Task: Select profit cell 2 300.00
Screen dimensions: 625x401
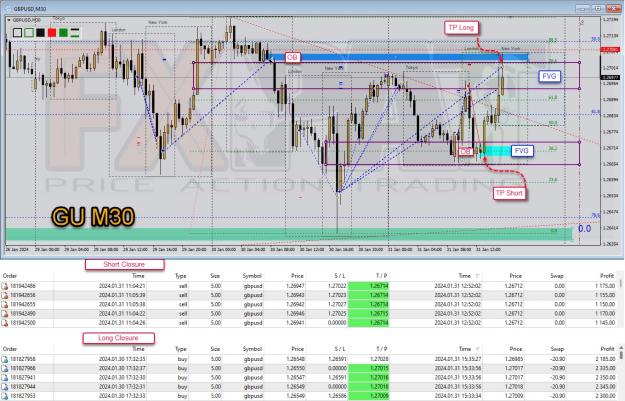Action: coord(605,396)
